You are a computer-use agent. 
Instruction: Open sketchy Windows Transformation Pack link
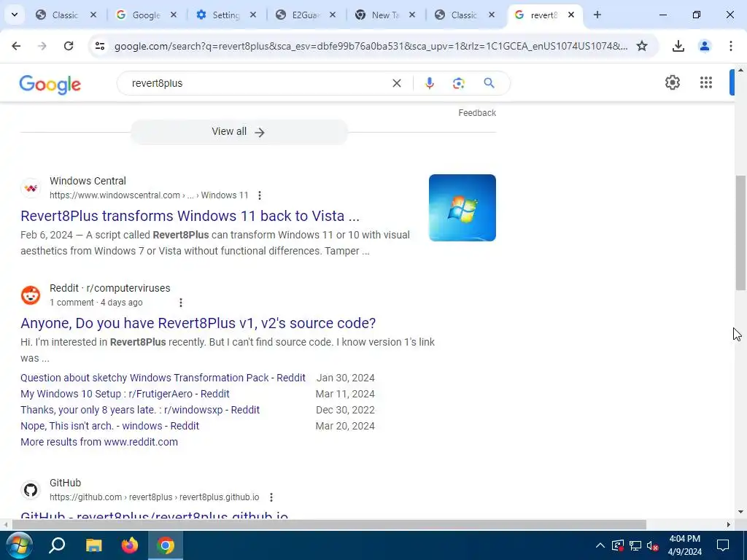163,378
